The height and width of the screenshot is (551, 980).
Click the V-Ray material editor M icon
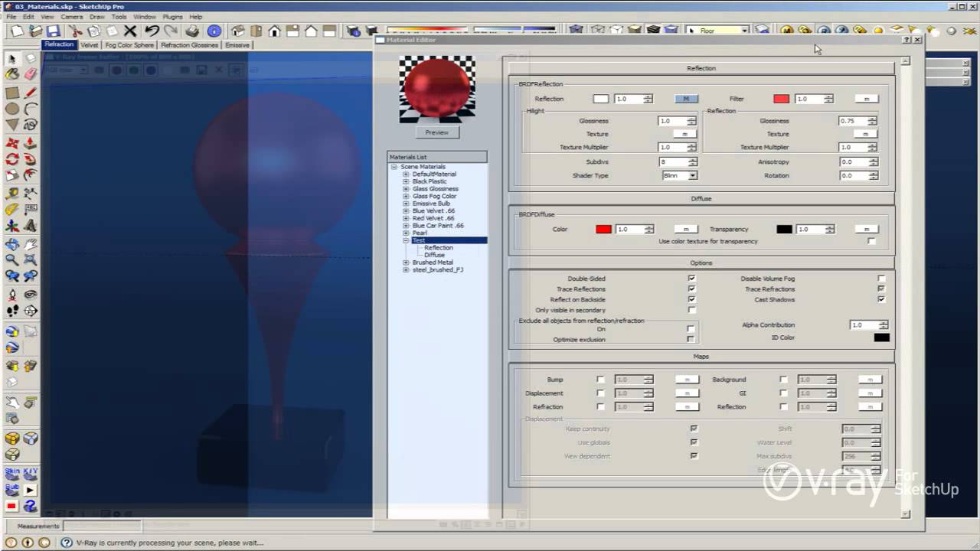[787, 31]
